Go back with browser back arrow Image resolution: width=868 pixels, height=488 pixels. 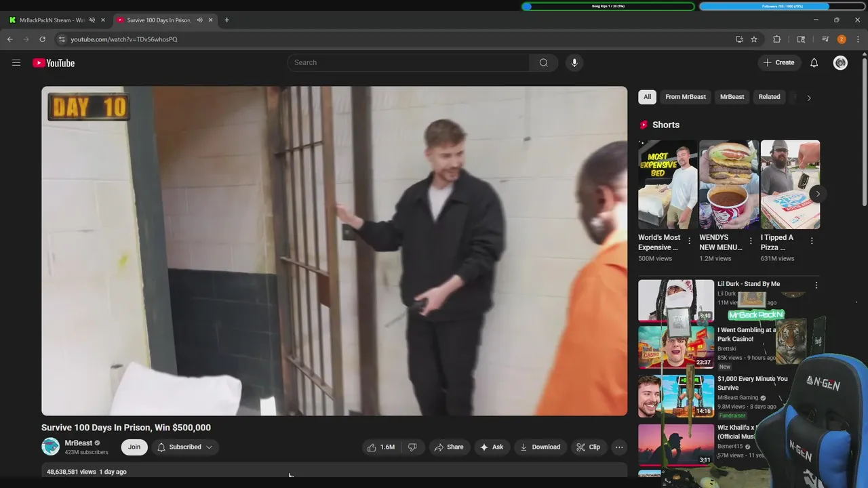coord(10,39)
